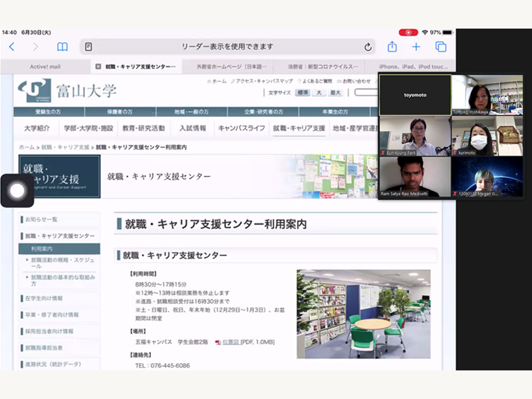Open 就職活動の概略・スケジュール sidebar link
Screen dimensions: 532x399
tap(63, 263)
